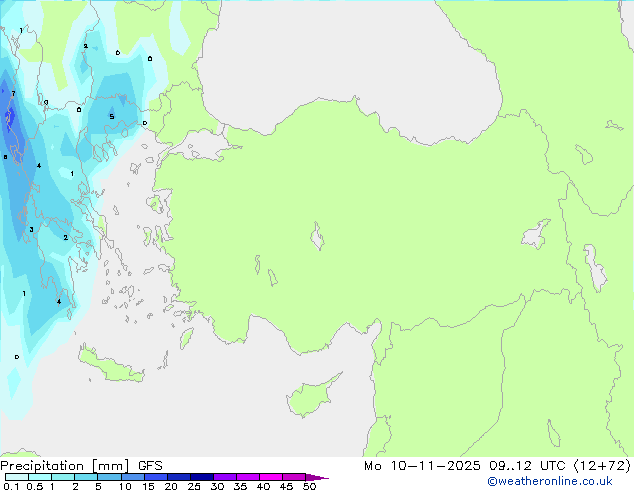Click the precipitation value '3' on map
The image size is (634, 490).
click(x=31, y=230)
